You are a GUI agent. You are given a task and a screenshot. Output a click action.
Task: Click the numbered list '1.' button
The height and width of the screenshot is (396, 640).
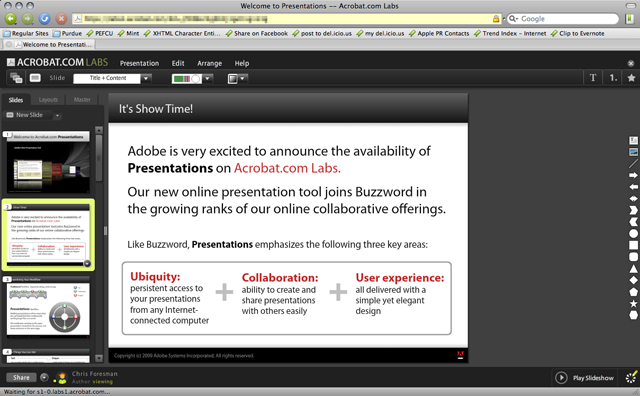coord(613,78)
